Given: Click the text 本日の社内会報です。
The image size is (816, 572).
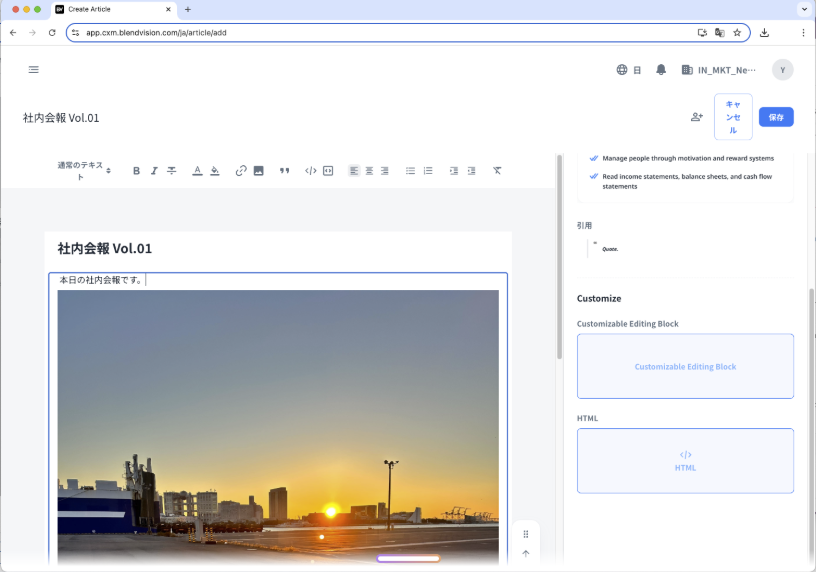Looking at the screenshot, I should (101, 280).
